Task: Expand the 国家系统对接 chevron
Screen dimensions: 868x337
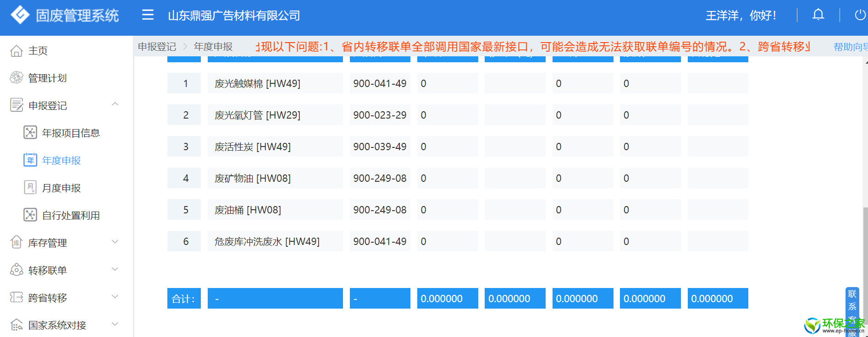Action: click(115, 324)
